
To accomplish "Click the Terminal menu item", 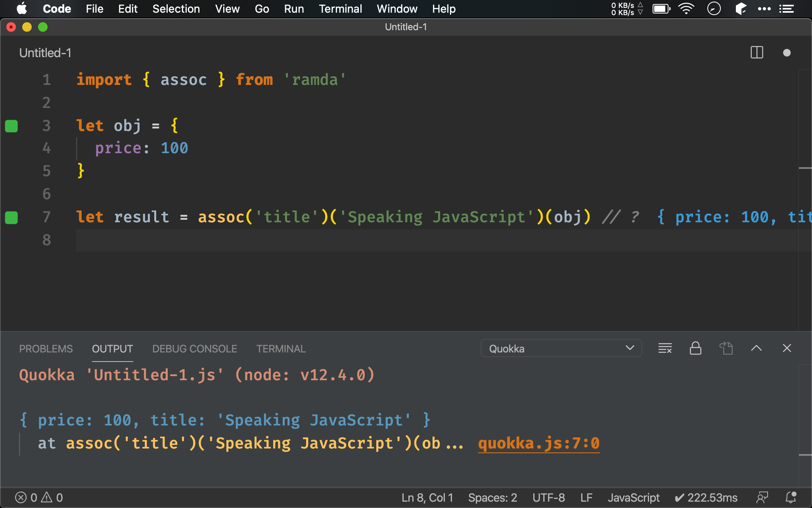I will pyautogui.click(x=340, y=9).
